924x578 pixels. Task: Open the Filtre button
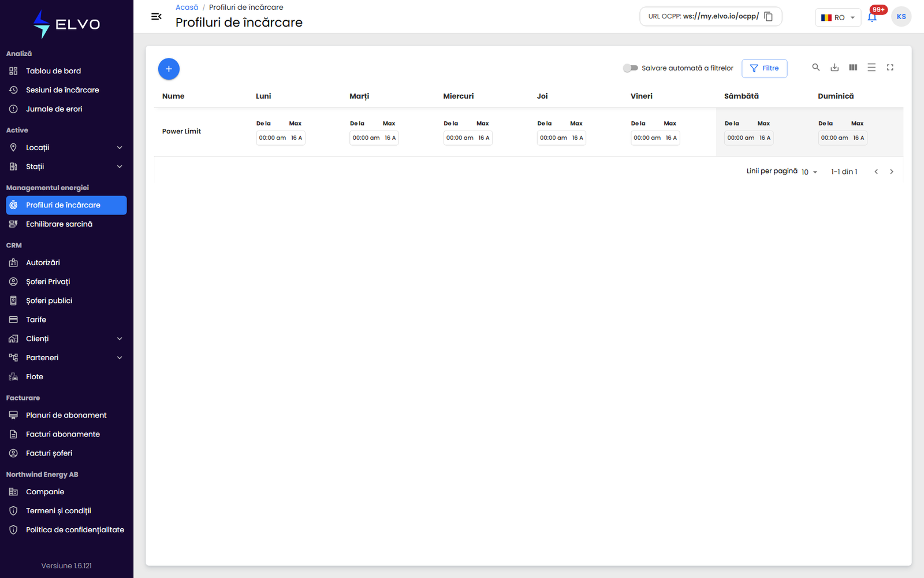coord(764,68)
